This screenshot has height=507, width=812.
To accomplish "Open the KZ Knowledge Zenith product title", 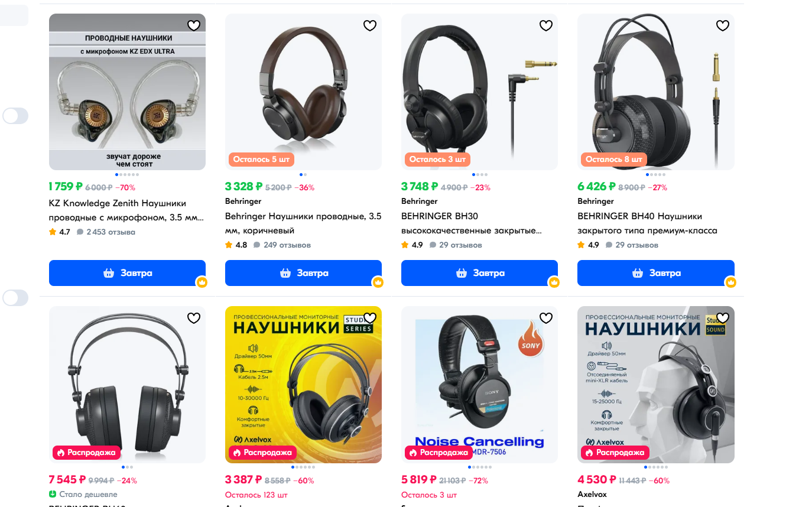I will click(126, 210).
